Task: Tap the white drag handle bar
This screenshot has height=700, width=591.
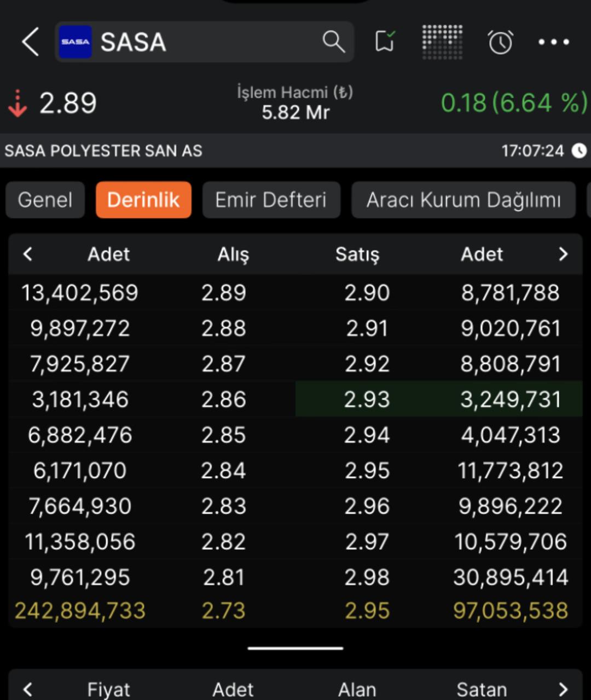Action: [x=296, y=649]
